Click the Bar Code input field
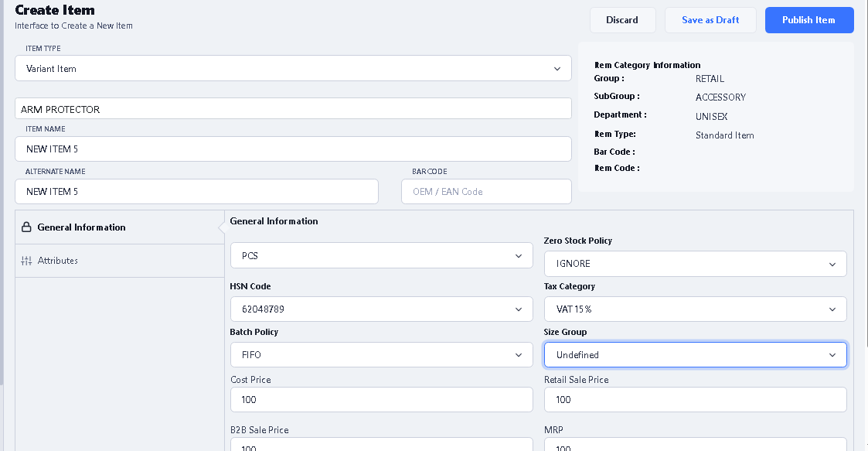Screen dimensions: 868x451 pos(486,192)
